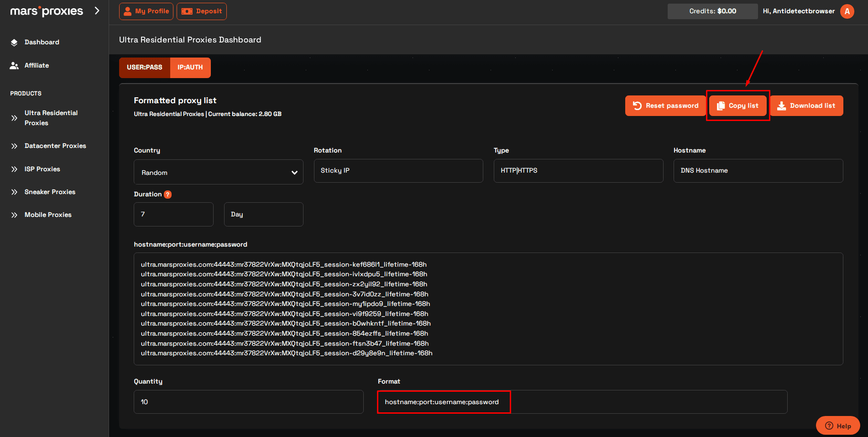The height and width of the screenshot is (437, 868).
Task: Expand Ultra Residential Proxies chevron
Action: point(14,118)
